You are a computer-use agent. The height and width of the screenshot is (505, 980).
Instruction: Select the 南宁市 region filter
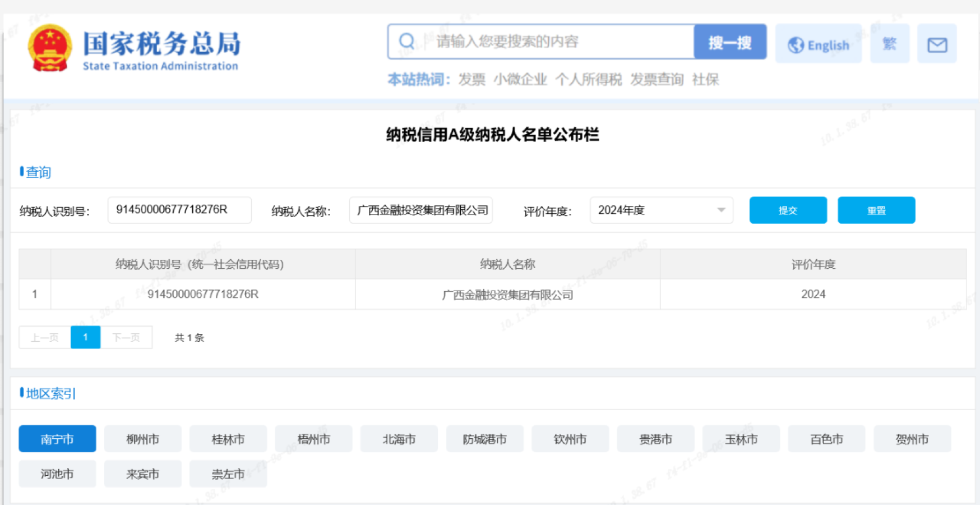tap(57, 439)
